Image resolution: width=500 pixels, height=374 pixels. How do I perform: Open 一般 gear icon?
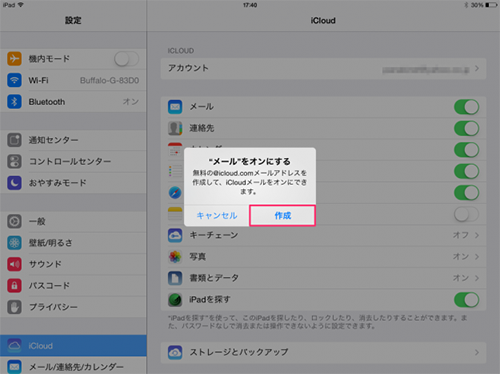click(14, 221)
